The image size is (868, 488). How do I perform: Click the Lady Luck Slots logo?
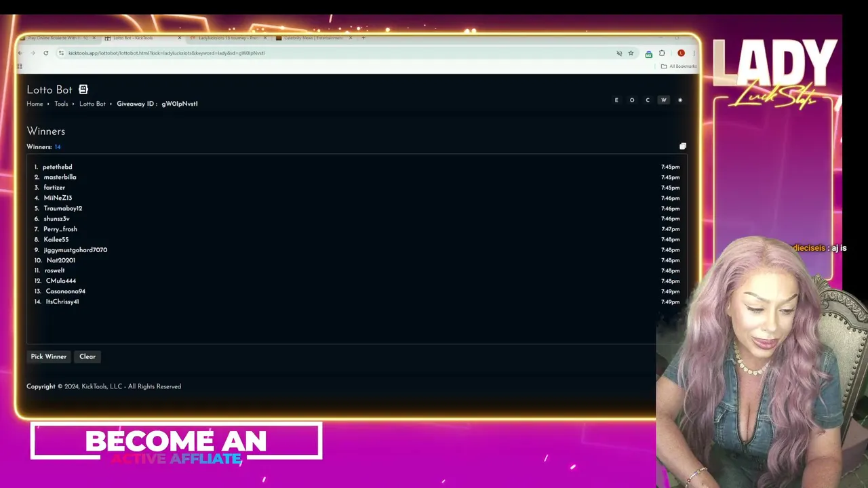click(774, 73)
